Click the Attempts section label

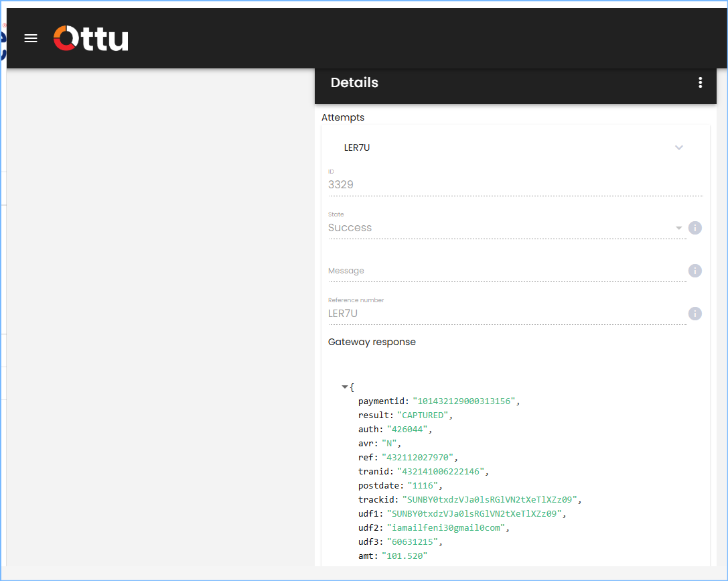343,117
